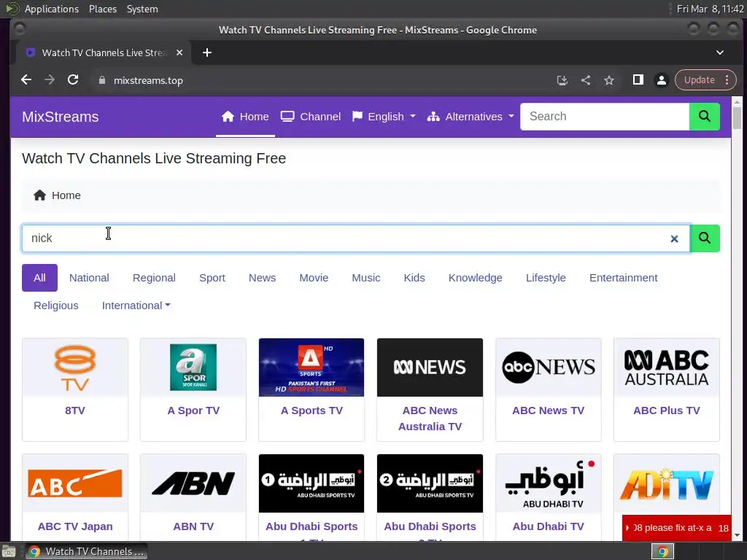Open Abu Dhabi Sports 2 logo
The height and width of the screenshot is (560, 747).
430,483
